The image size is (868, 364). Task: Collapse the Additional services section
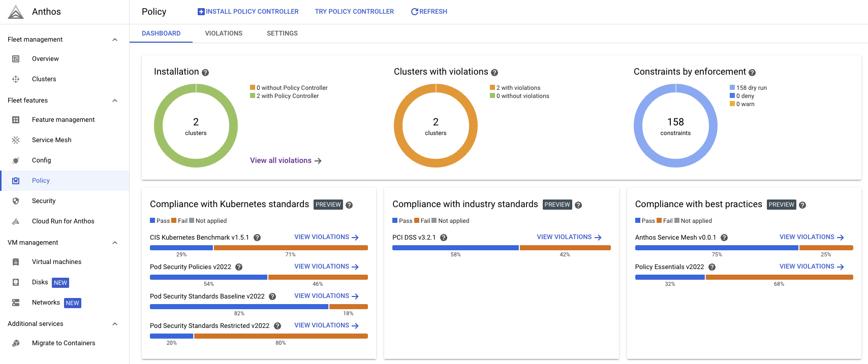pyautogui.click(x=115, y=324)
